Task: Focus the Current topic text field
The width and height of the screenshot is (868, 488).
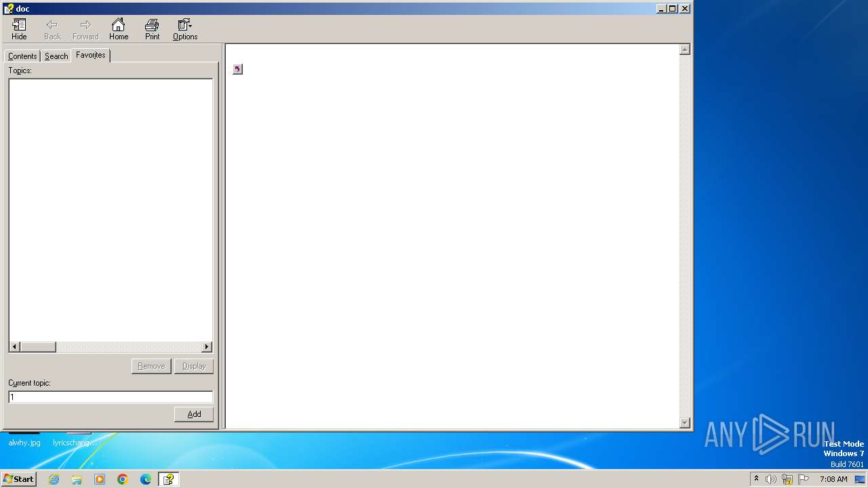Action: [x=111, y=397]
